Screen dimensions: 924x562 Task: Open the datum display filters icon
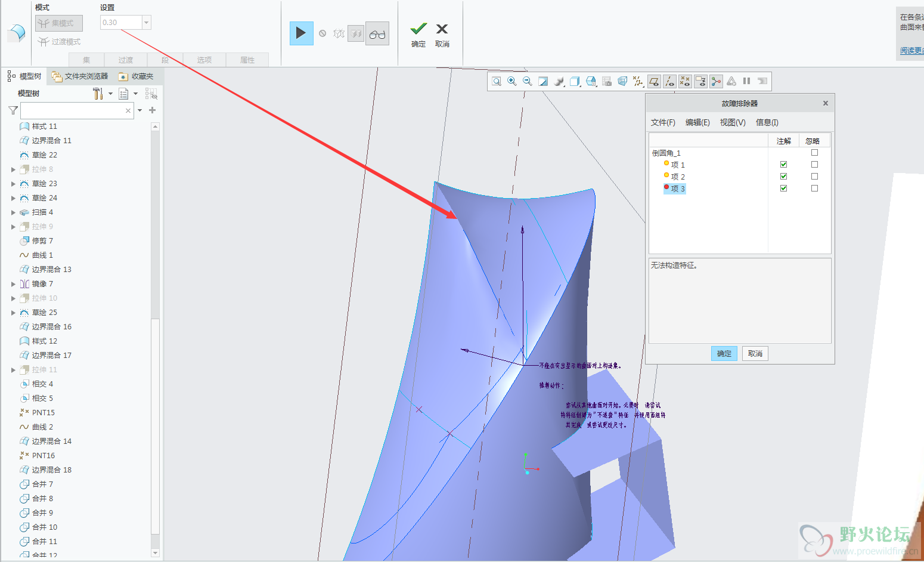click(638, 82)
